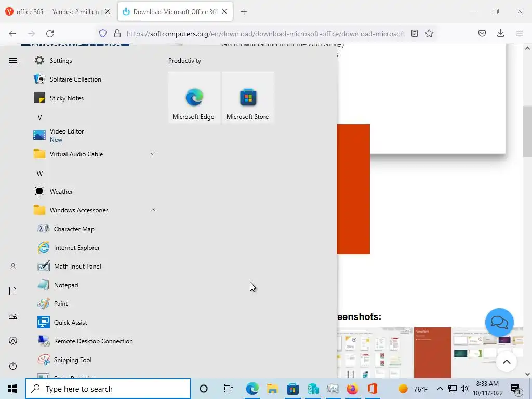Image resolution: width=532 pixels, height=399 pixels.
Task: Reload the current page
Action: click(x=50, y=33)
